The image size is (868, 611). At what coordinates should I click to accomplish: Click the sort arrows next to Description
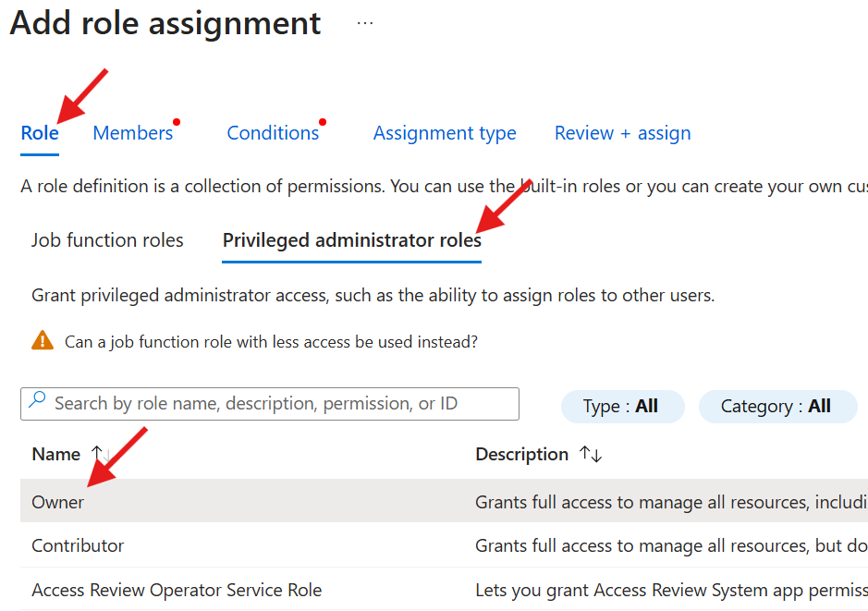click(590, 454)
